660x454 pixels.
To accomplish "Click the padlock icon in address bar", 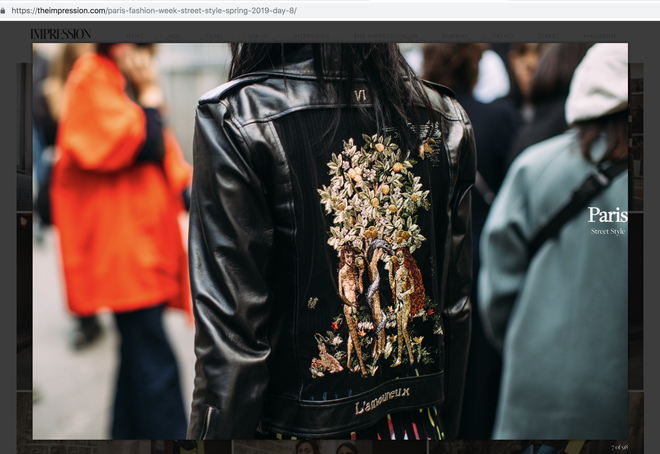I will [6, 10].
